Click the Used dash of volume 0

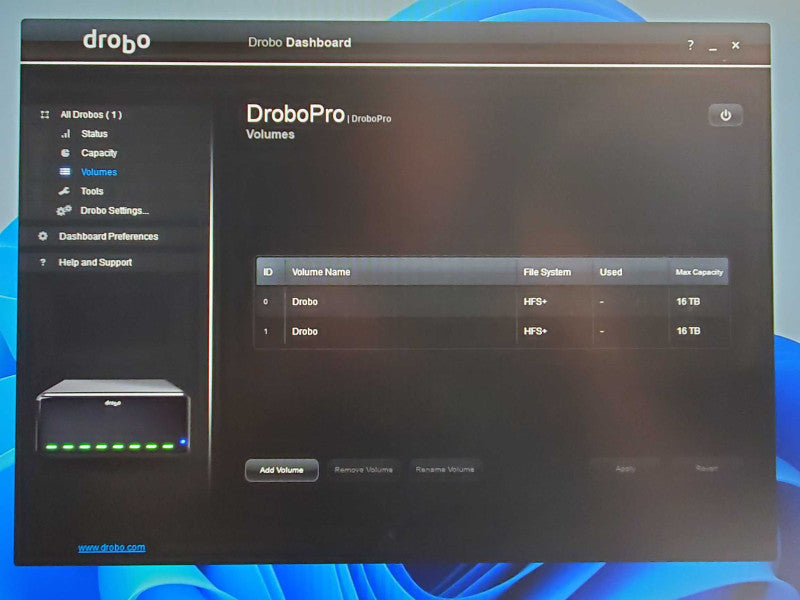(602, 302)
